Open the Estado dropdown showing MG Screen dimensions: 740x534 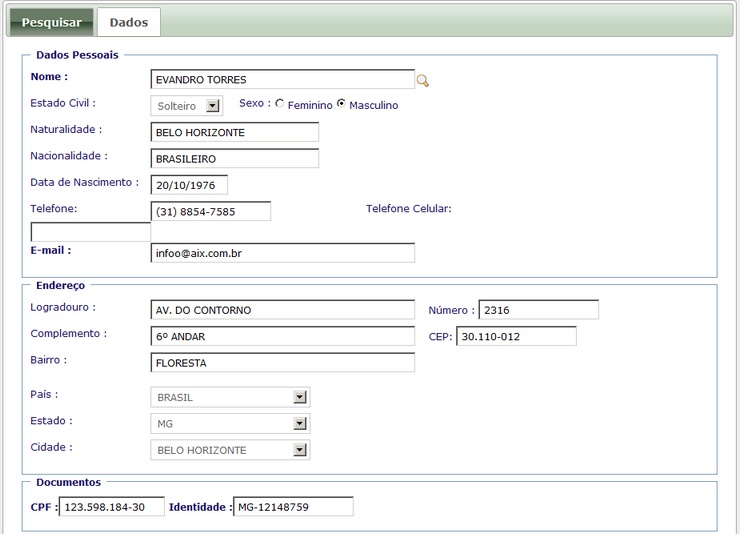click(x=299, y=424)
